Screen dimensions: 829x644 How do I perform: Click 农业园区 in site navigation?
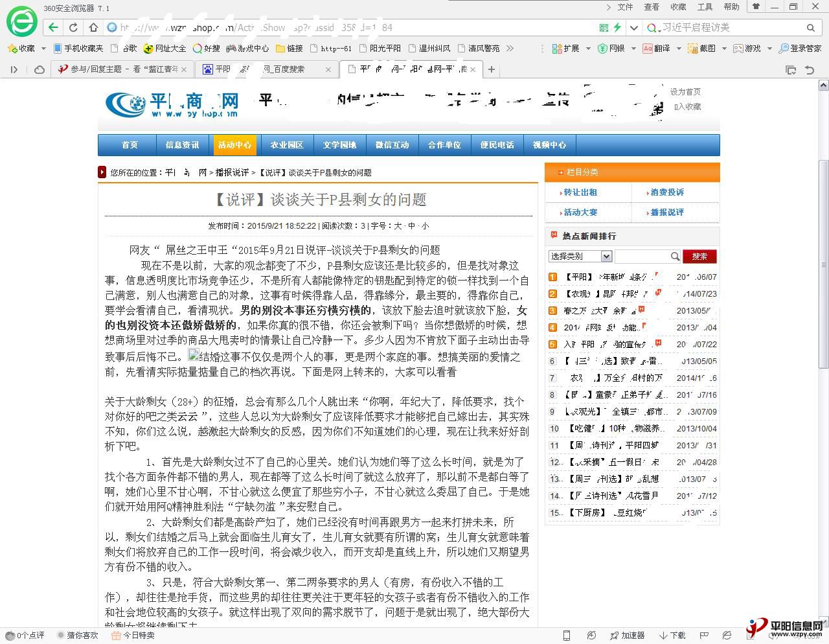[287, 145]
